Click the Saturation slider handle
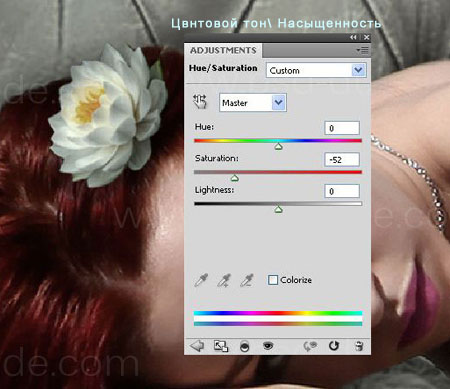 [235, 178]
